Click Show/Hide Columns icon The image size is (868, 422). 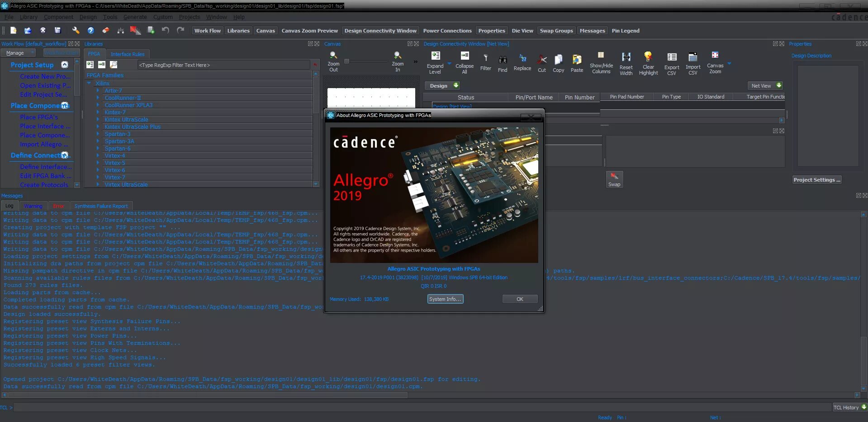601,62
